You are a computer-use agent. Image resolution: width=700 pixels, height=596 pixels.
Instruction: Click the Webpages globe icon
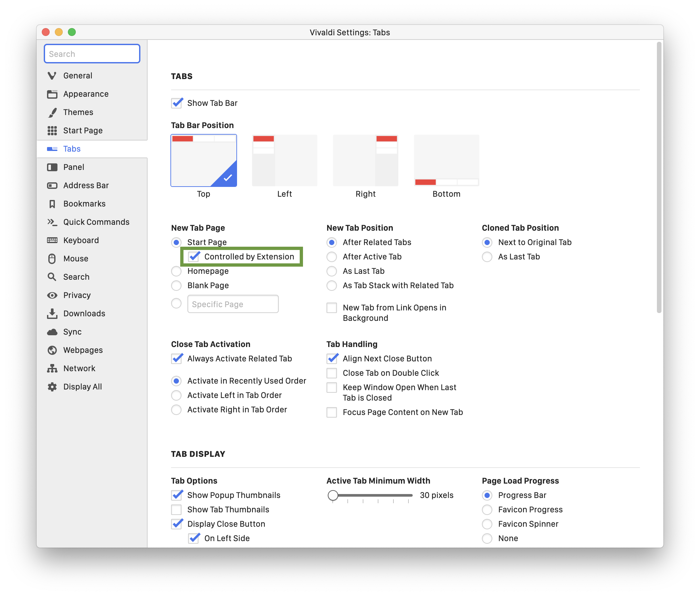tap(52, 350)
